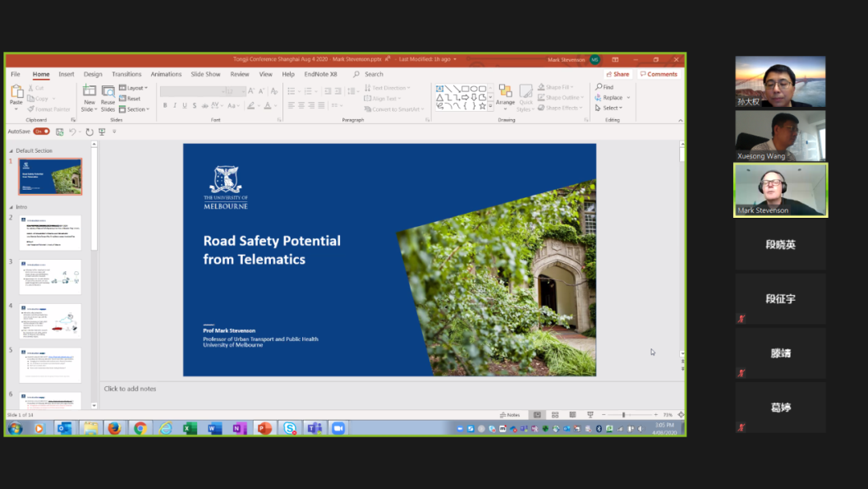Open the Transitions ribbon tab
Screen dimensions: 868x489
click(x=126, y=74)
